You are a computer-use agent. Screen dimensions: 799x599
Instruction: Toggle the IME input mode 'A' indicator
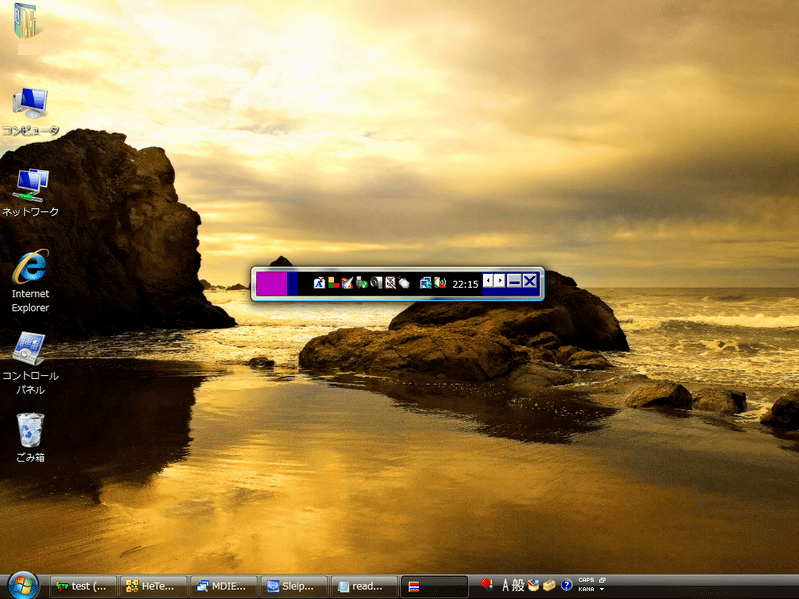[x=506, y=585]
